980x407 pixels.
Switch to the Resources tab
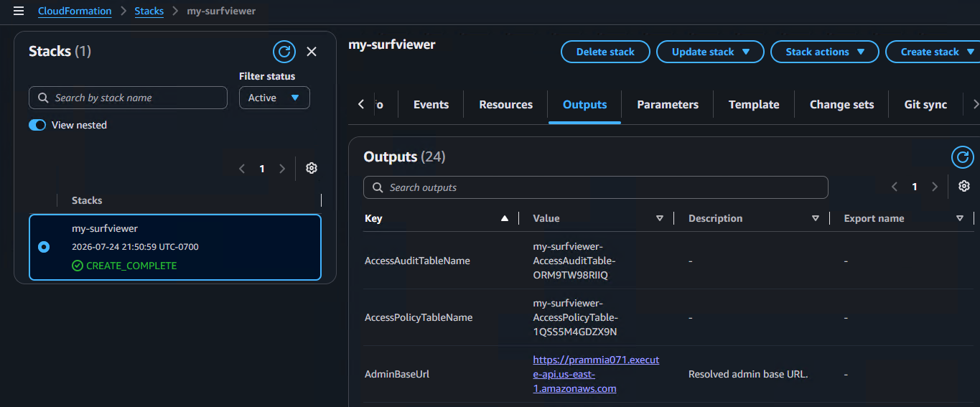[506, 105]
